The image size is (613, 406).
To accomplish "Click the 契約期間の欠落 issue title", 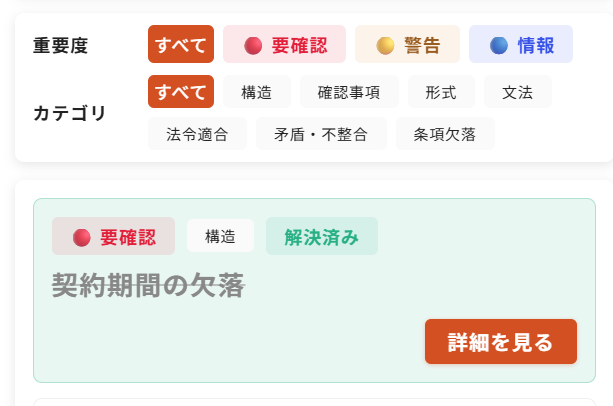I will [x=148, y=286].
